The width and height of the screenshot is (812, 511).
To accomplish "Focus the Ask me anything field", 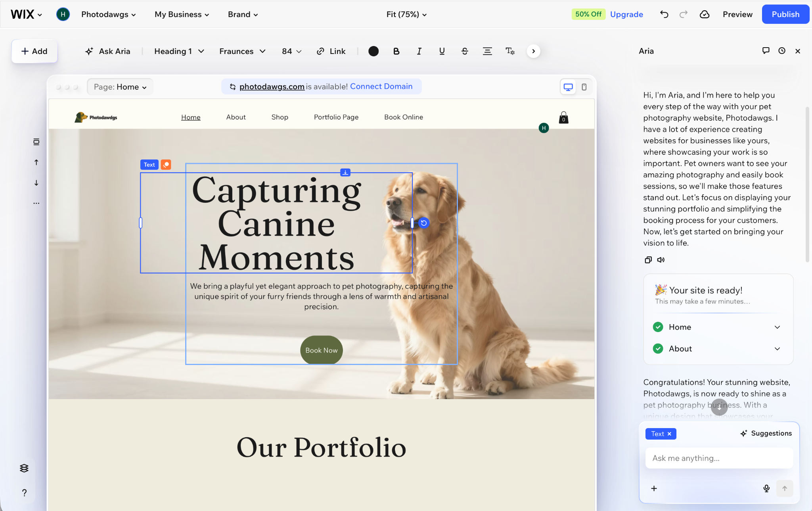I will click(719, 458).
